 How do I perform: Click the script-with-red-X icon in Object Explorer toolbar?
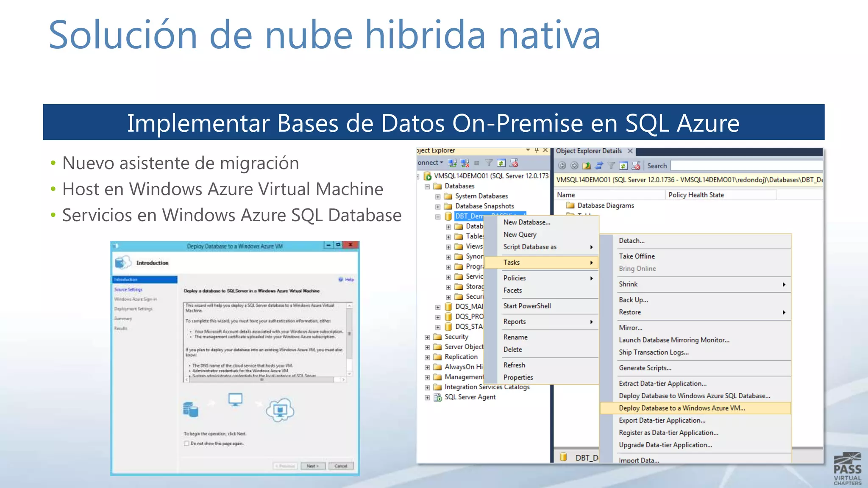pyautogui.click(x=514, y=163)
